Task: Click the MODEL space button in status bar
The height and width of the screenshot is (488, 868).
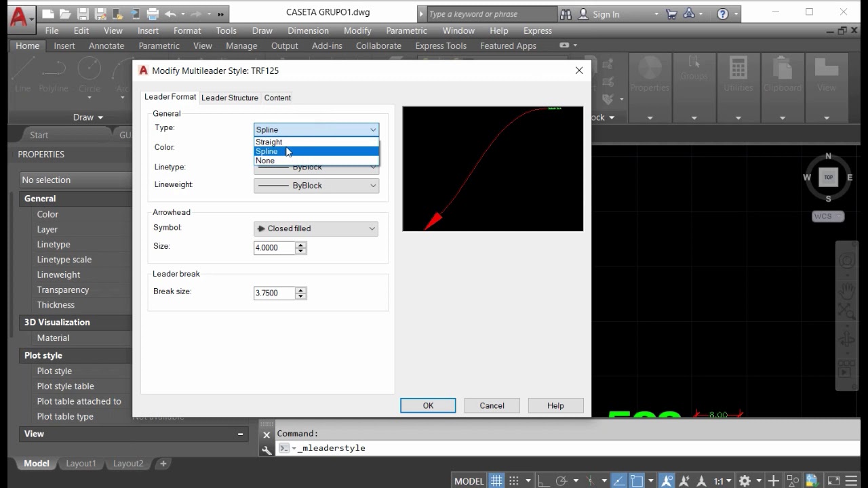Action: coord(469,481)
